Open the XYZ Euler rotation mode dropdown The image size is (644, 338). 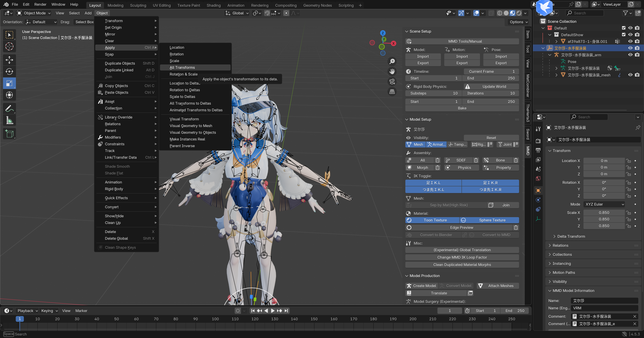click(x=604, y=204)
